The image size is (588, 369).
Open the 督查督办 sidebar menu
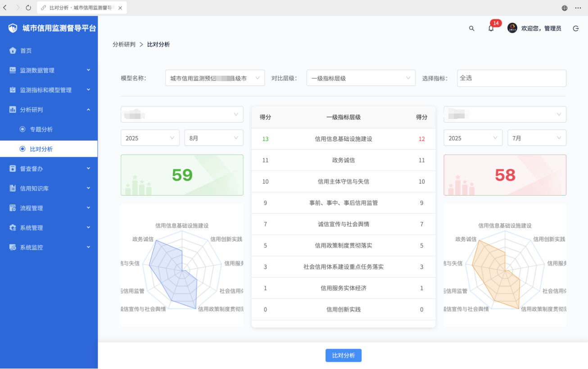49,169
